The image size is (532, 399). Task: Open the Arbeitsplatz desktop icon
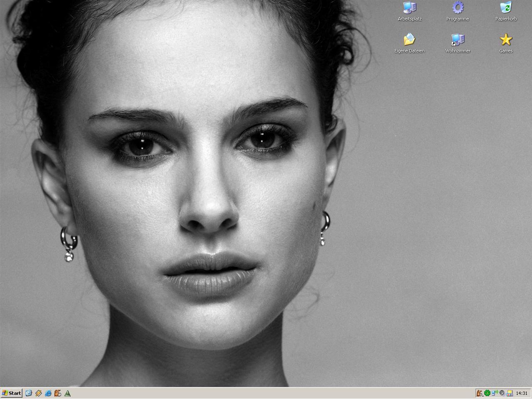click(409, 8)
